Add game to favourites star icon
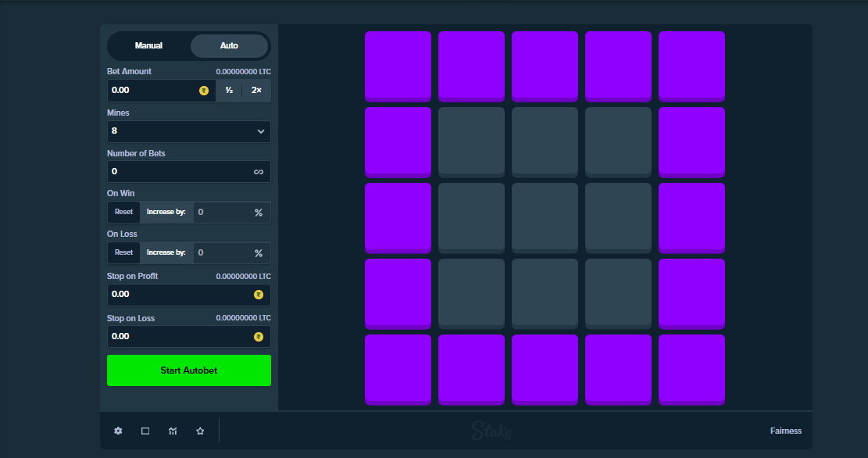The image size is (868, 458). pyautogui.click(x=200, y=431)
